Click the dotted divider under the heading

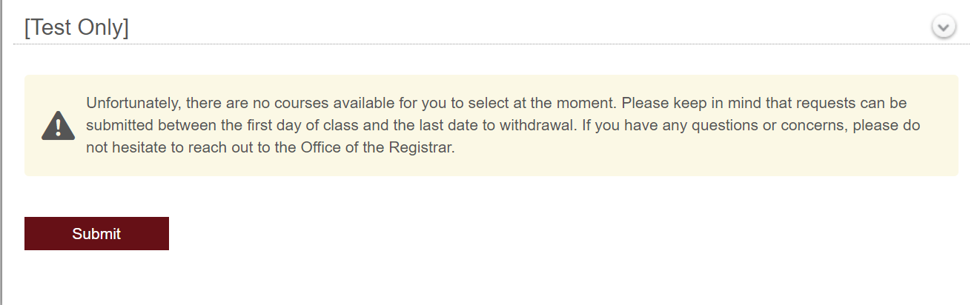(x=491, y=44)
